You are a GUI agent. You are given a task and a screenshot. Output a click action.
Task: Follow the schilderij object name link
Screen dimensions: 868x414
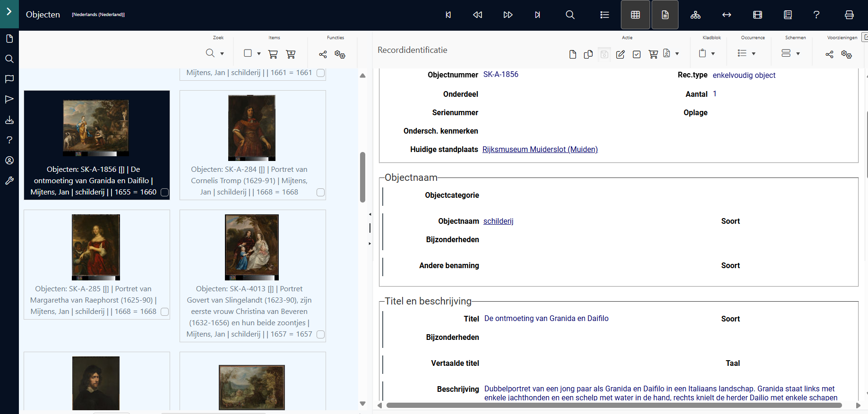498,221
